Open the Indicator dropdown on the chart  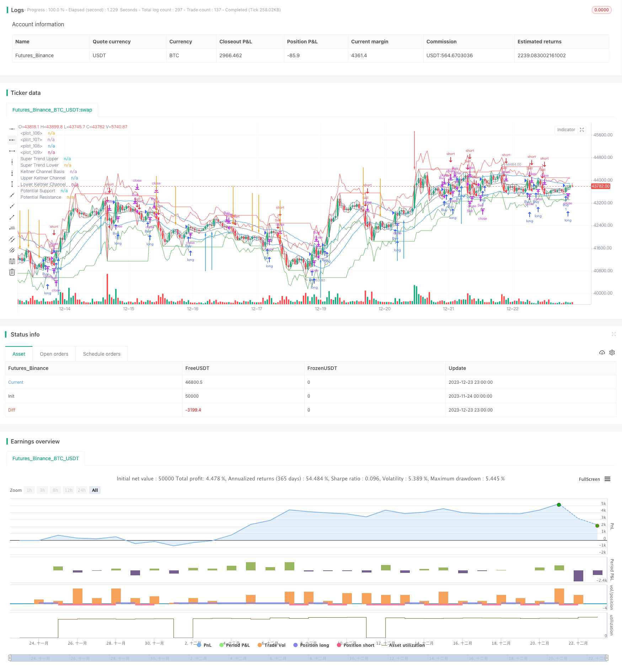[x=566, y=130]
